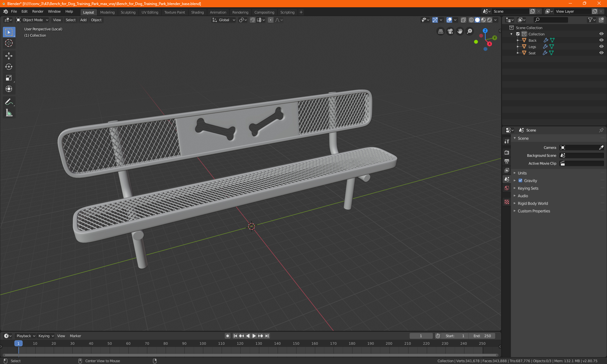The image size is (607, 364).
Task: Select the Rotate tool
Action: (9, 67)
